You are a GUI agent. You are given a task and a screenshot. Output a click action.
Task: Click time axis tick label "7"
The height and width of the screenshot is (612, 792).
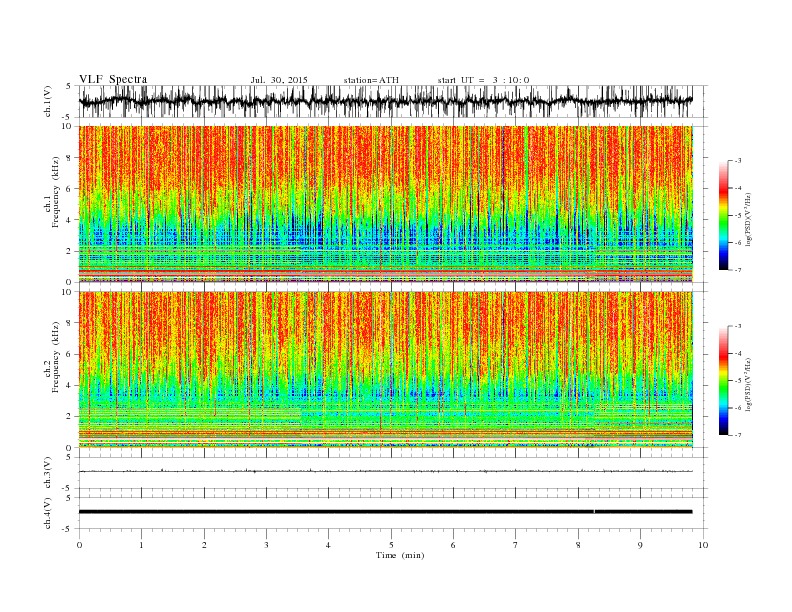point(515,545)
